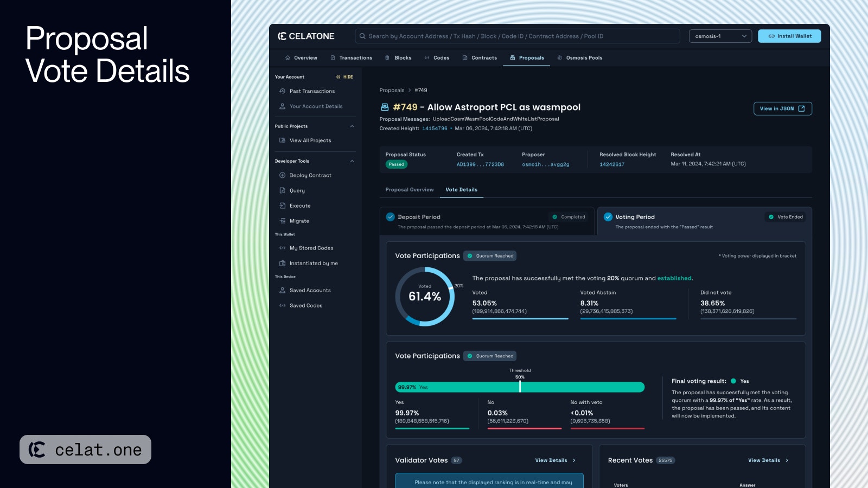Open Validator Votes View Details chevron
Viewport: 868px width, 488px height.
coord(574,460)
